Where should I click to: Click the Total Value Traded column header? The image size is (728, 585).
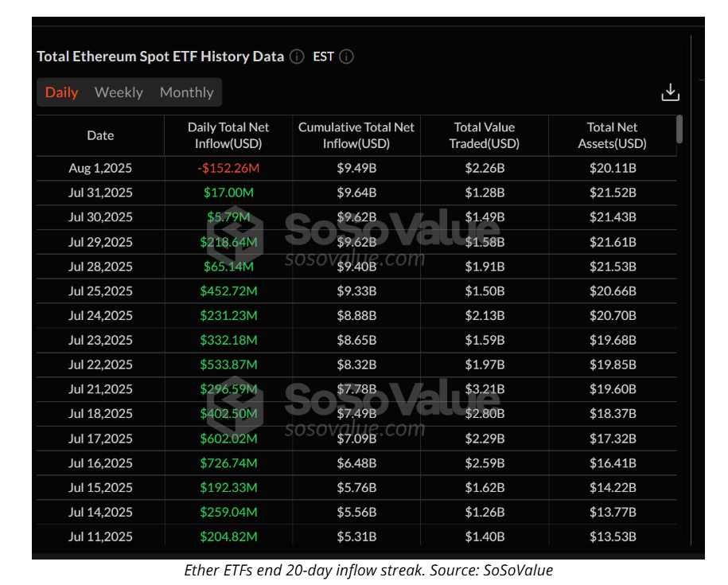coord(485,135)
